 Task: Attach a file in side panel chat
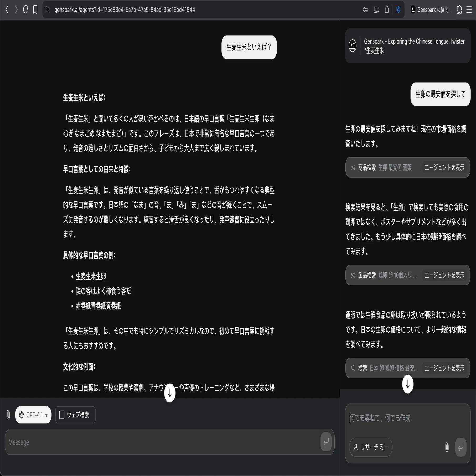pyautogui.click(x=447, y=447)
